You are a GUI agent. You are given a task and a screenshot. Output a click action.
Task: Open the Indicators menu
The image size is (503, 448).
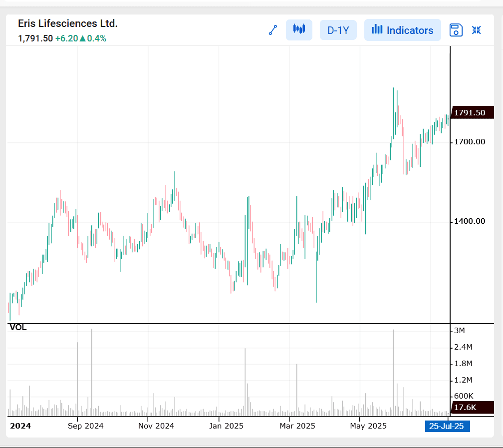point(402,30)
